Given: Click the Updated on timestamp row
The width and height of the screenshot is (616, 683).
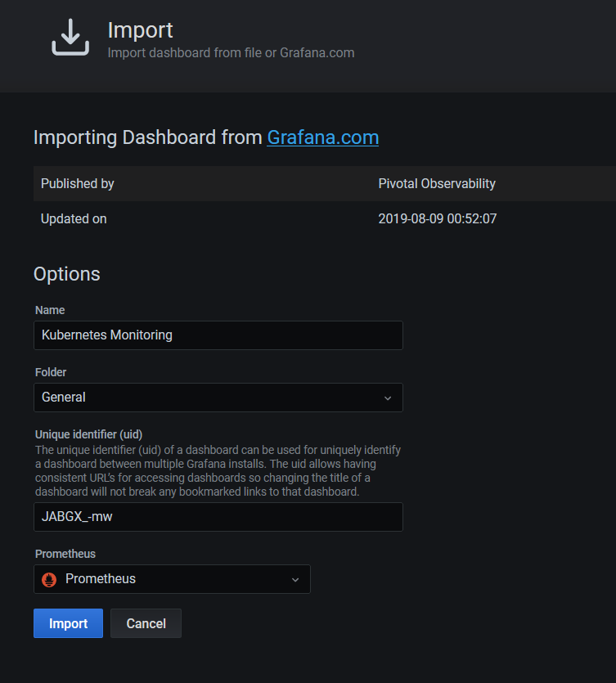Looking at the screenshot, I should pos(437,218).
